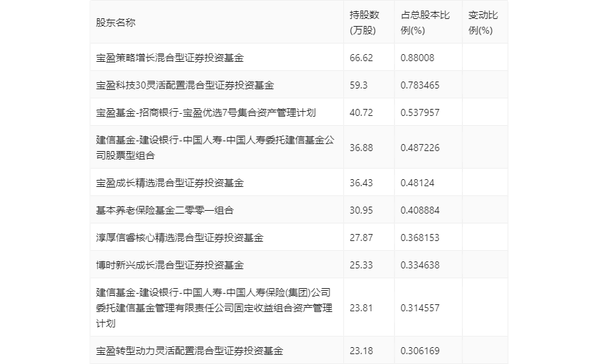The height and width of the screenshot is (364, 598).
Task: Click the ratio 0.783465
Action: 420,85
